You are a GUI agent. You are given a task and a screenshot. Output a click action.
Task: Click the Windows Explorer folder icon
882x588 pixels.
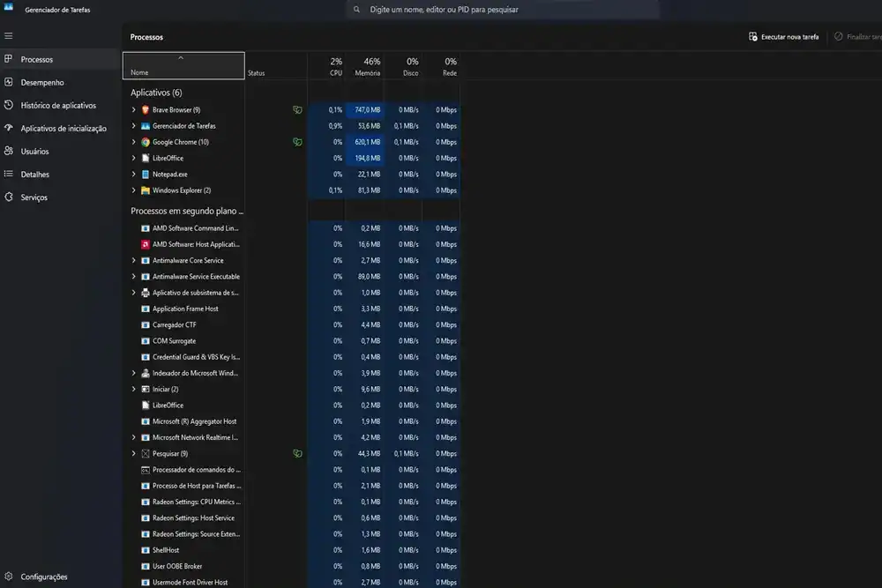coord(145,190)
